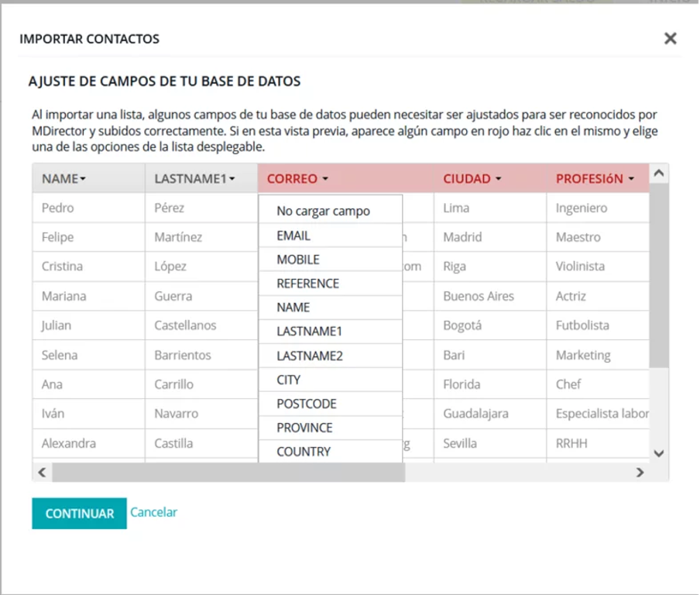Choose MOBILE from the field list
The width and height of the screenshot is (700, 595).
click(331, 260)
